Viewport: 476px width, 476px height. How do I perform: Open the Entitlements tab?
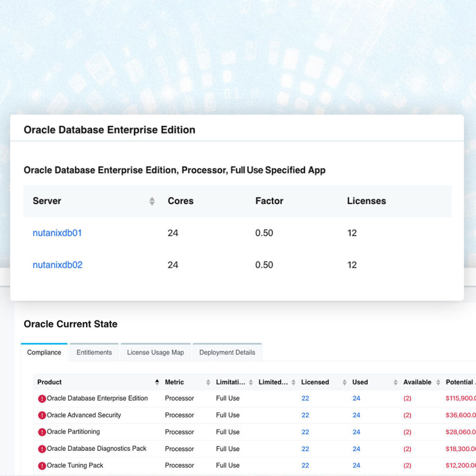(x=94, y=352)
